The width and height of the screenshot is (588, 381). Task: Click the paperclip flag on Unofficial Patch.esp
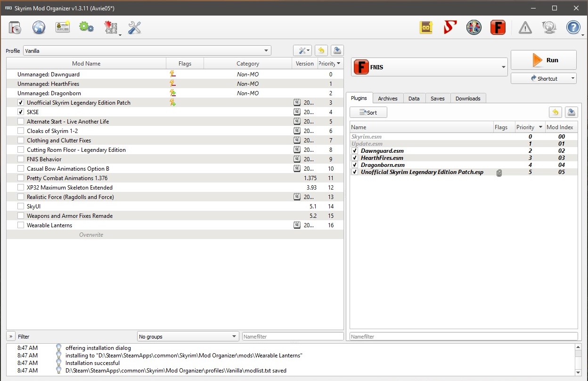(x=499, y=173)
